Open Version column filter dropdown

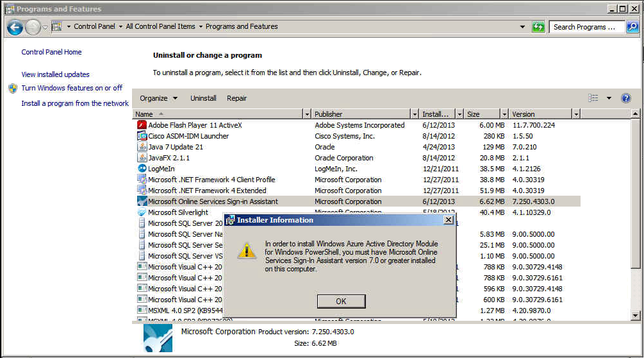point(576,114)
